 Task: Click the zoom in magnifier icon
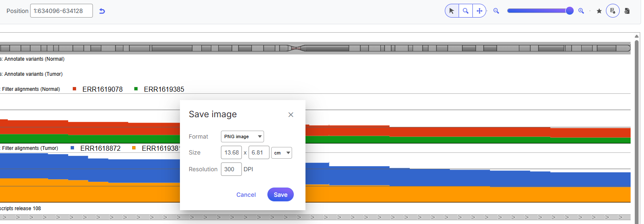click(x=581, y=11)
